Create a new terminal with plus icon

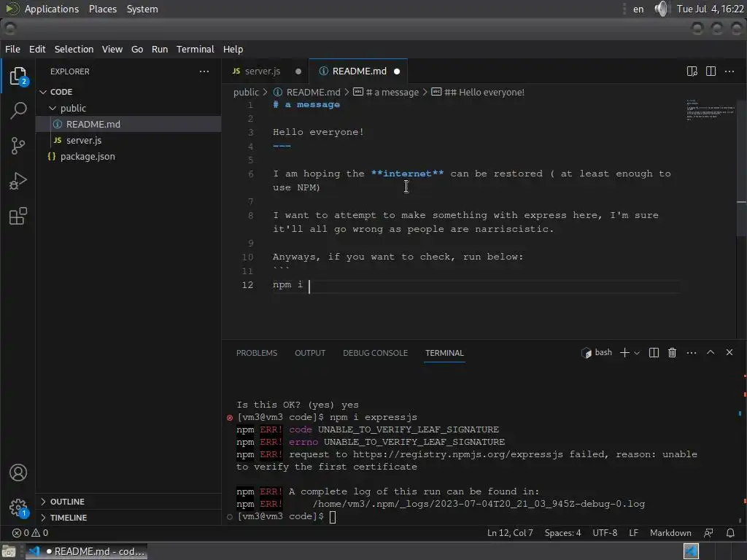[624, 352]
